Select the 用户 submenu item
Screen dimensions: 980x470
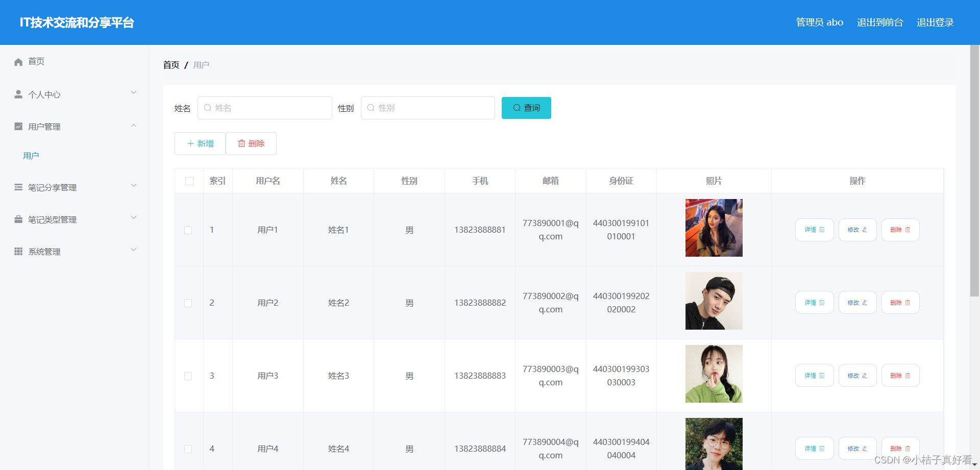31,156
